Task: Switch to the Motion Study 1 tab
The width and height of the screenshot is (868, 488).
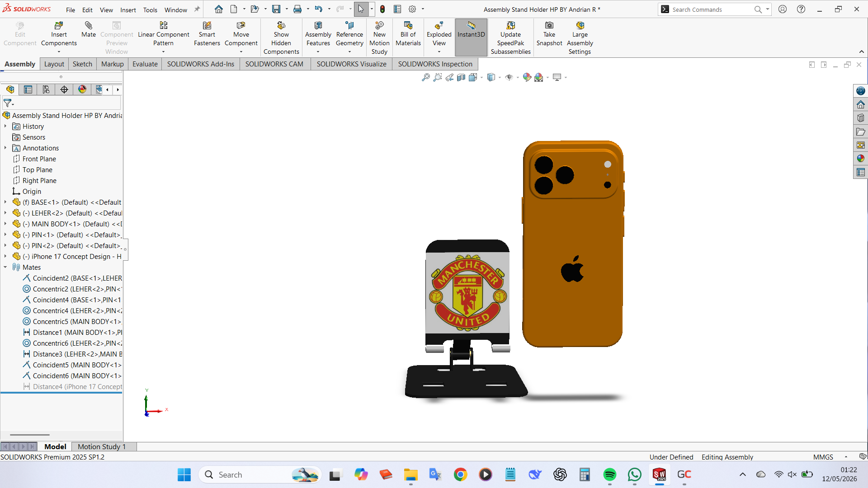Action: [x=102, y=446]
